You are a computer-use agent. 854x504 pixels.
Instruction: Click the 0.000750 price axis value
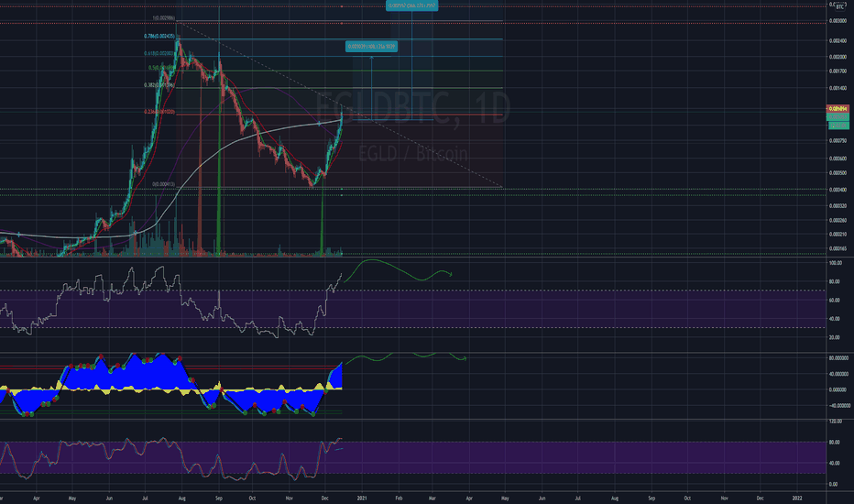coord(838,141)
